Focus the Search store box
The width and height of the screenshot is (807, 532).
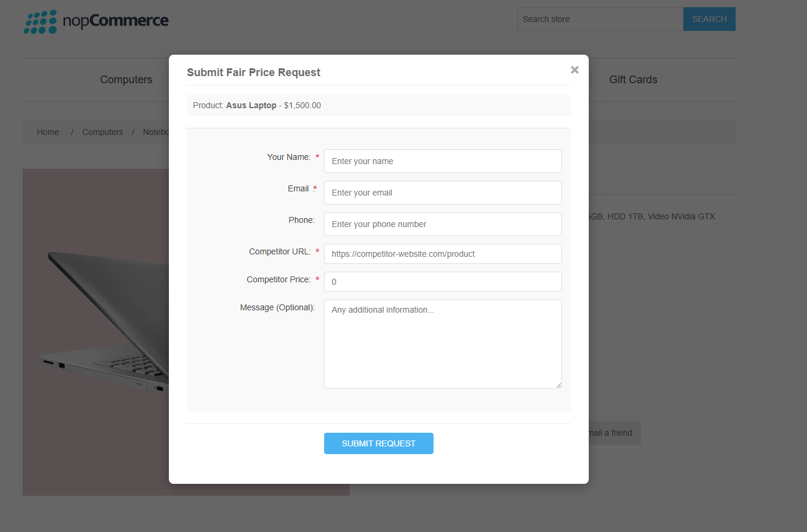[x=600, y=19]
